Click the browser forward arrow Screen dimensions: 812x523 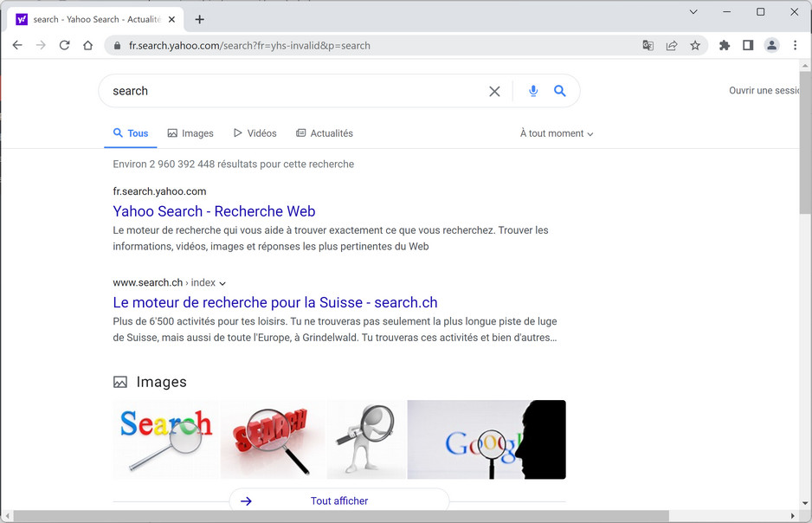point(41,45)
